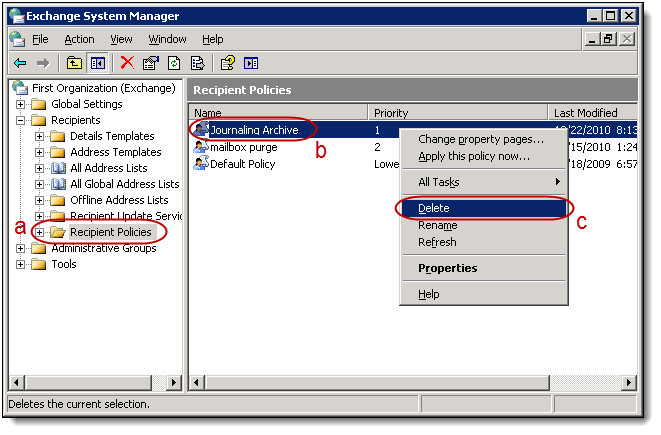Click the Recipient Policies open folder icon
661x435 pixels.
pos(58,232)
